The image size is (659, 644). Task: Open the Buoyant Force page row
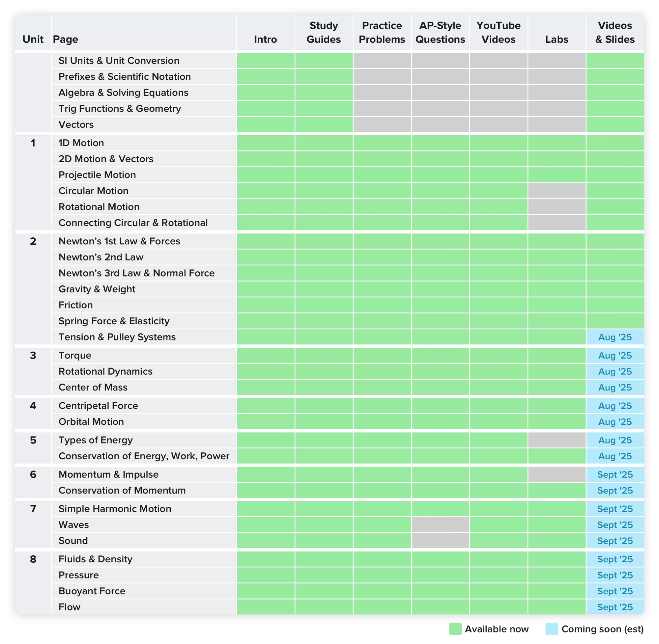(92, 591)
